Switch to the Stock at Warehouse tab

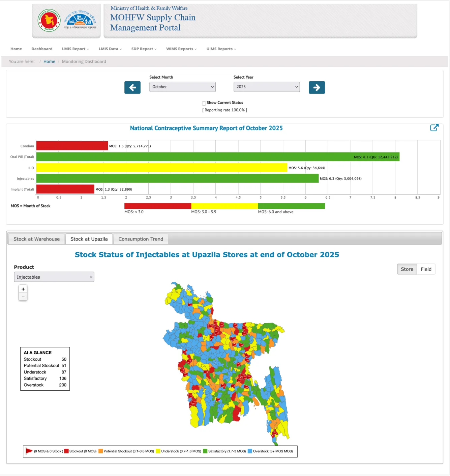point(36,239)
